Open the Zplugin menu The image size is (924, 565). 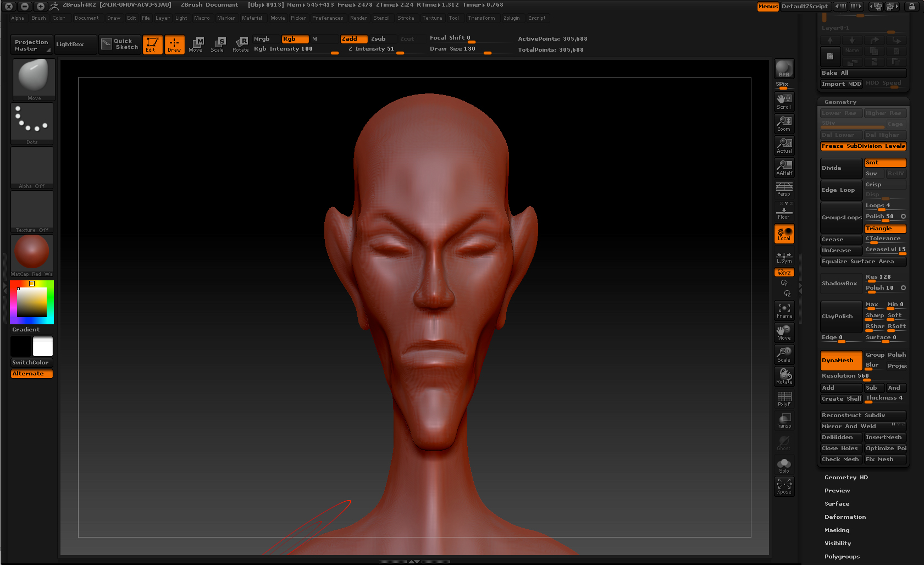point(511,18)
